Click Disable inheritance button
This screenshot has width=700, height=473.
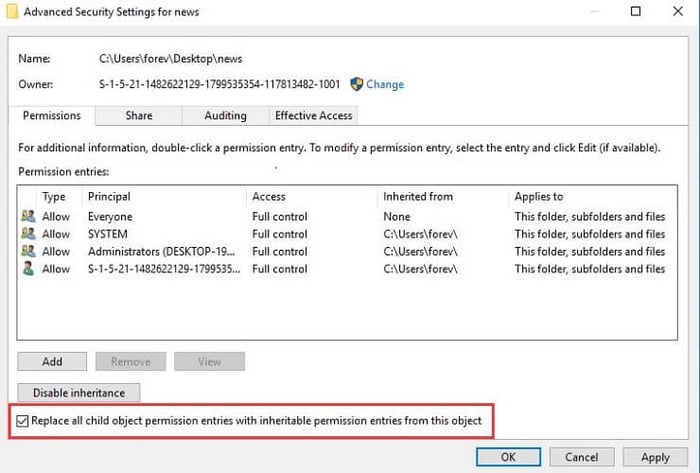[x=79, y=393]
